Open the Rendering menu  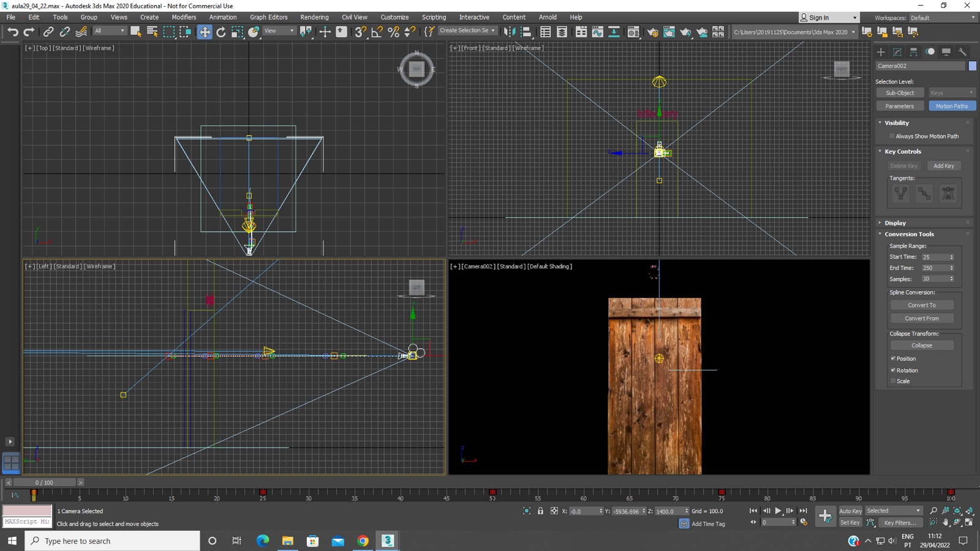[314, 17]
